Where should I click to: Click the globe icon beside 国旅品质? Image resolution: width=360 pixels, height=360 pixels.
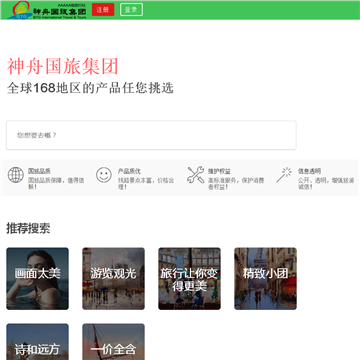(x=16, y=175)
